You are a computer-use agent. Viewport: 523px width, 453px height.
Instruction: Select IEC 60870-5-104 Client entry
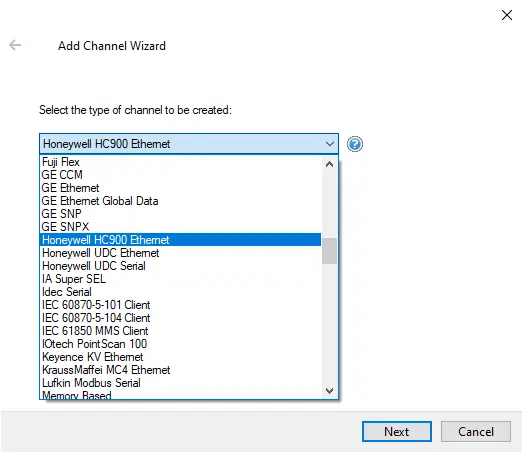tap(180, 318)
